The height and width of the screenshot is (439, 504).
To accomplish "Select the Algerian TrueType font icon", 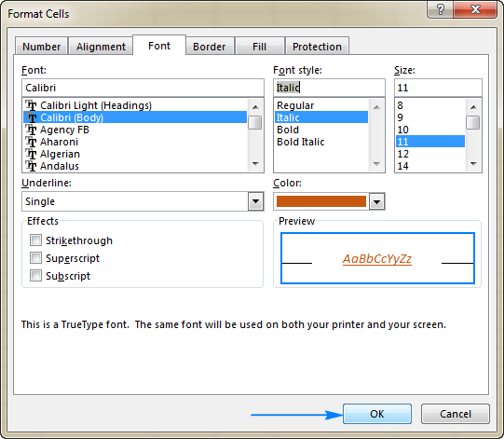I will [x=31, y=154].
